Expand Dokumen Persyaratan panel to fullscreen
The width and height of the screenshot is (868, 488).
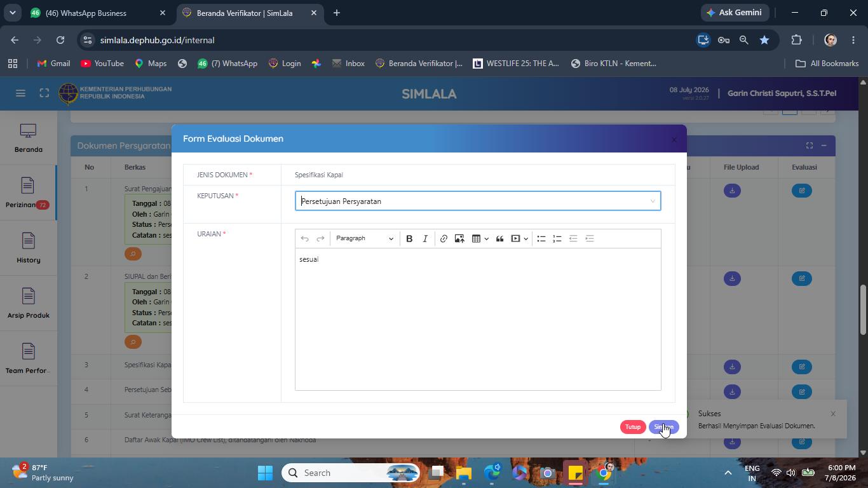point(810,146)
